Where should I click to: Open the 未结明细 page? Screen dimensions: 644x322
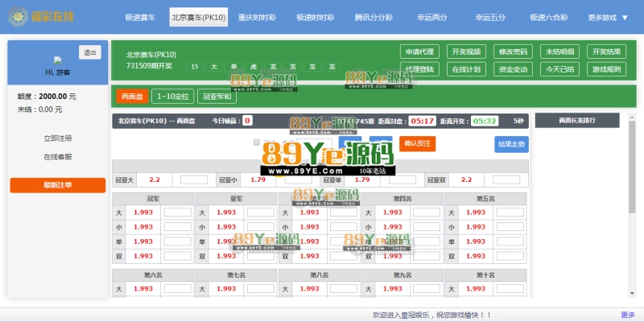coord(559,52)
